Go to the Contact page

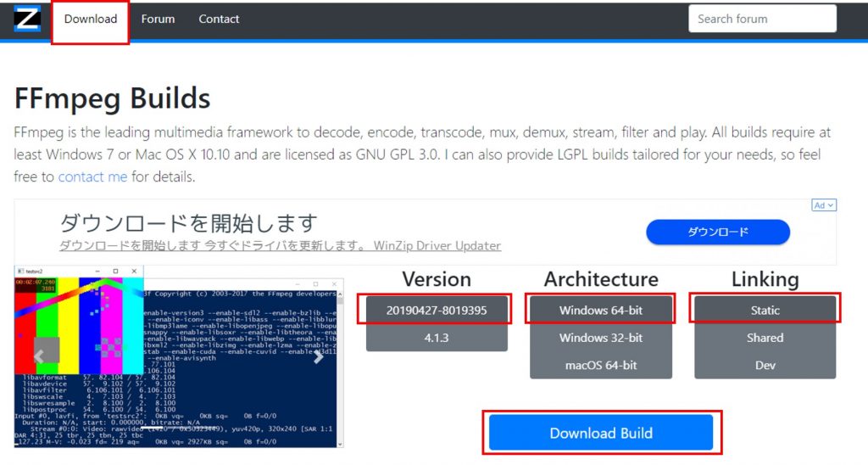coord(219,19)
